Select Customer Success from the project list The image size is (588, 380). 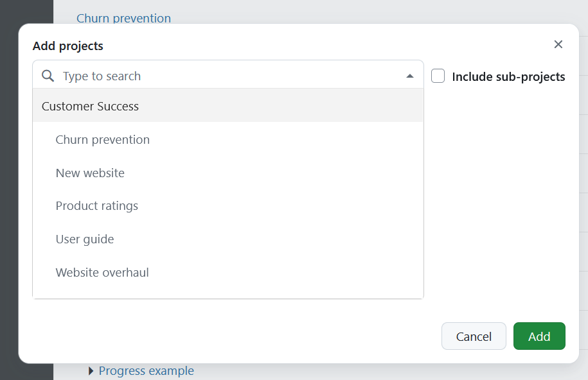(x=90, y=106)
